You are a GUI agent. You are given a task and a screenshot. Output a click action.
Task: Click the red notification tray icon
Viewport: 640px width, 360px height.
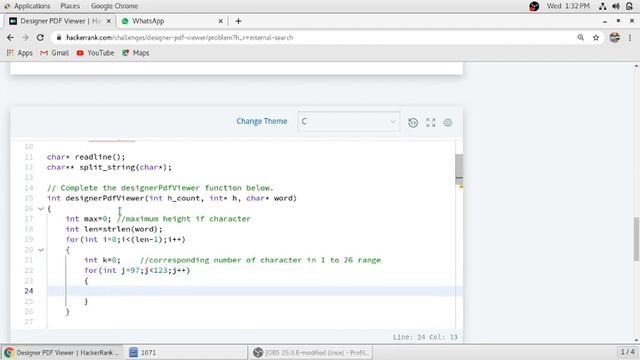tap(534, 6)
